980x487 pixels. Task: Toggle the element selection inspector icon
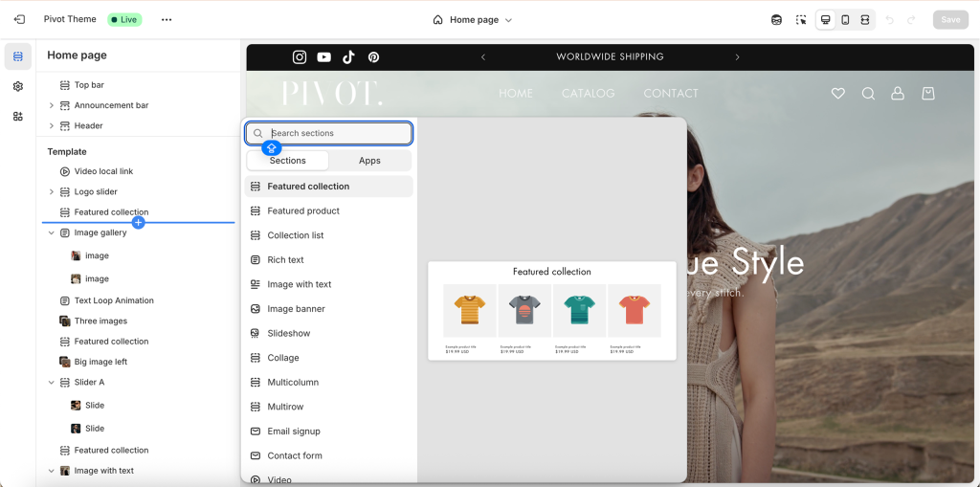coord(801,20)
